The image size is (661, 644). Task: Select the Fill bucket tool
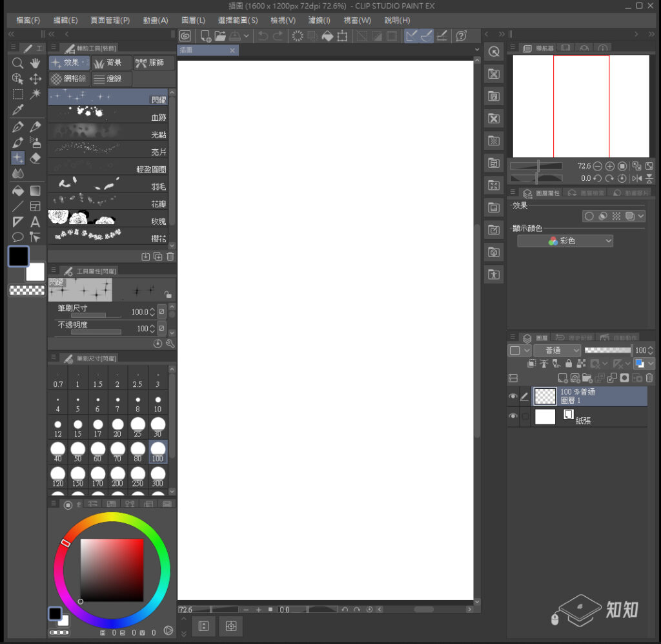pyautogui.click(x=17, y=191)
